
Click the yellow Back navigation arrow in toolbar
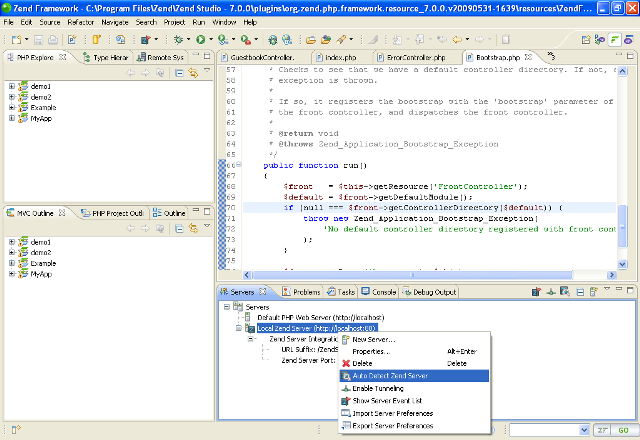point(457,40)
